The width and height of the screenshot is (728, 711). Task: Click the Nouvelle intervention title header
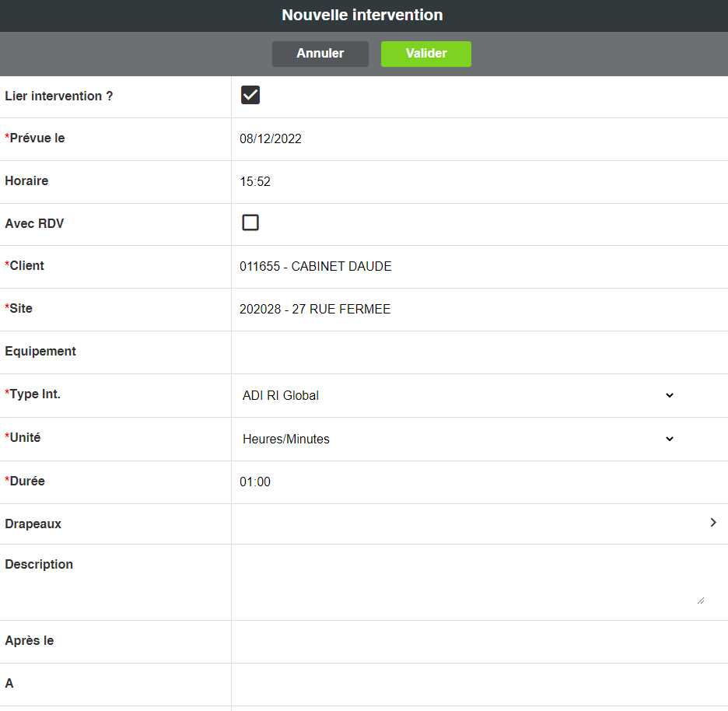362,16
